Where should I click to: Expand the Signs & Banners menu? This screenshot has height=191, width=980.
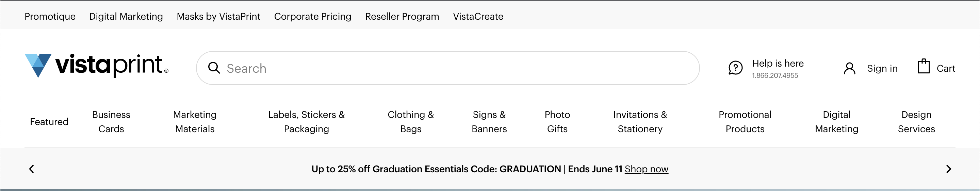click(489, 122)
